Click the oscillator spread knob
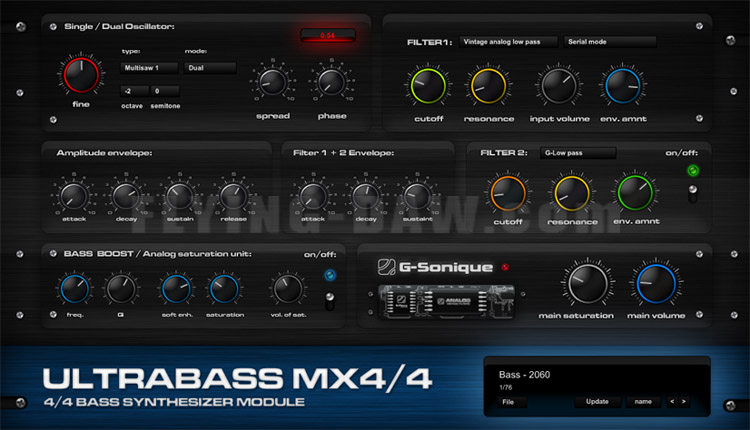 click(x=272, y=82)
